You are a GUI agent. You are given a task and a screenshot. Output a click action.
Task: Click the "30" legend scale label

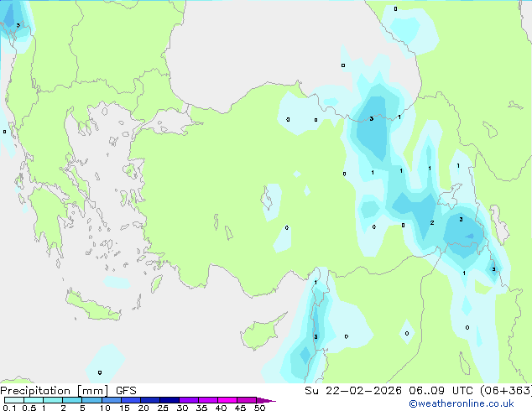tap(182, 408)
